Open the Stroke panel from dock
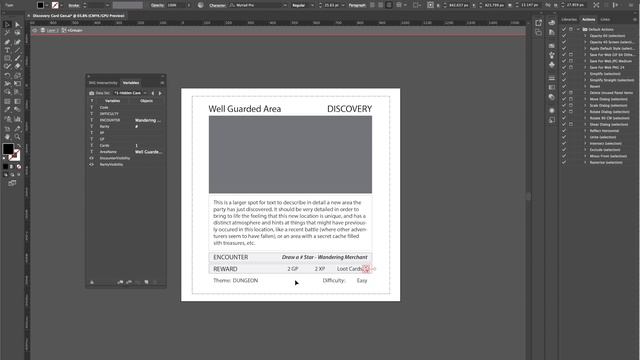 click(552, 78)
